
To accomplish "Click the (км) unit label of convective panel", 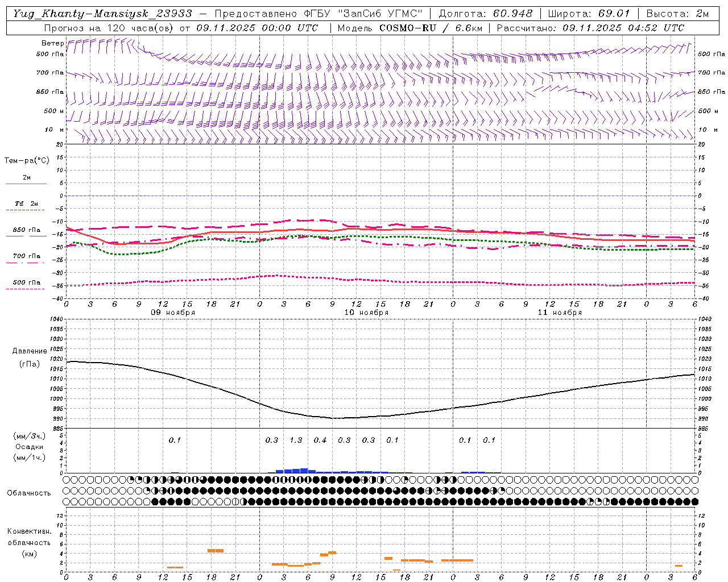I will (29, 554).
